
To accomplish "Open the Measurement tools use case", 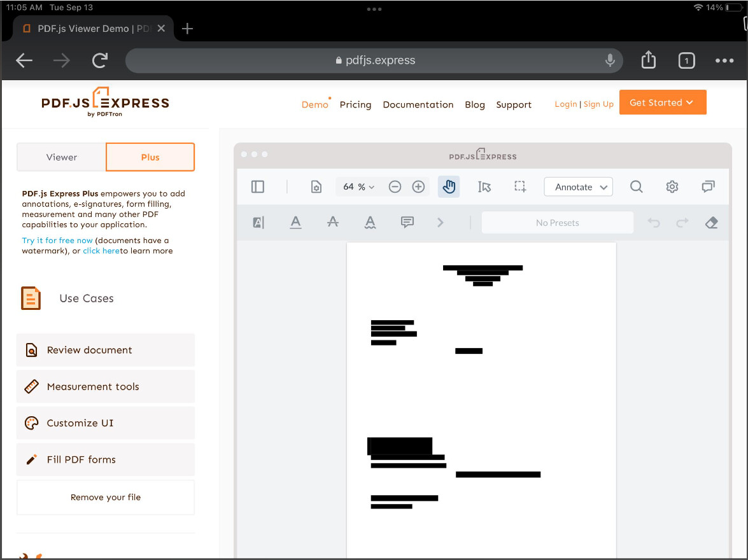I will pyautogui.click(x=106, y=386).
